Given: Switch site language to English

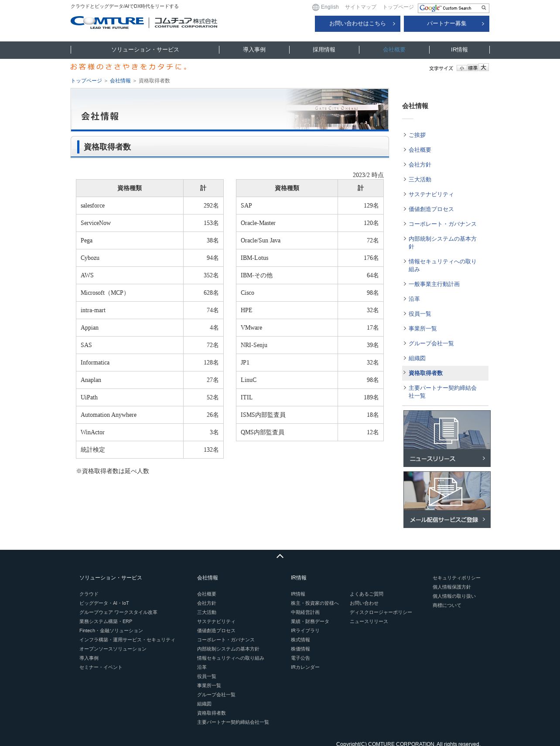Looking at the screenshot, I should (x=330, y=7).
